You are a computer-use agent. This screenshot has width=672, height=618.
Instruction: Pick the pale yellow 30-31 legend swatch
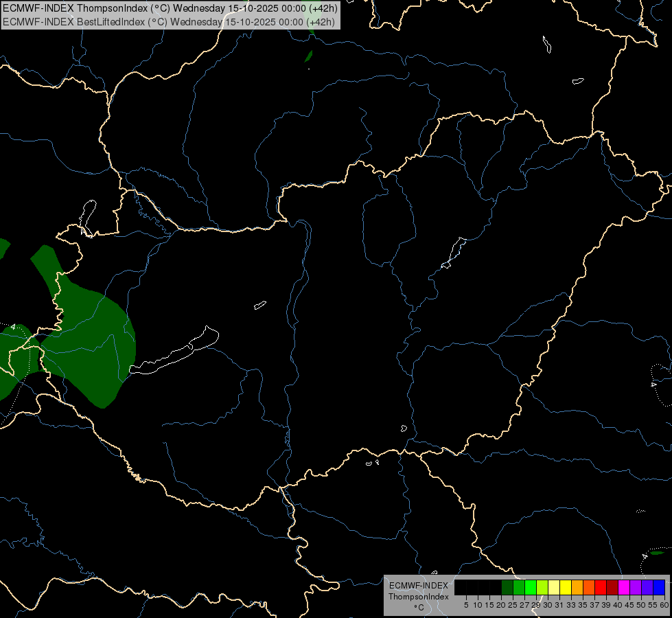point(554,588)
